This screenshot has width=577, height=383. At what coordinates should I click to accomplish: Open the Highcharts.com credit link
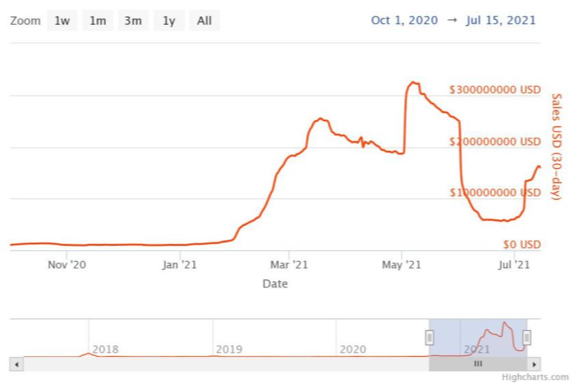click(535, 377)
